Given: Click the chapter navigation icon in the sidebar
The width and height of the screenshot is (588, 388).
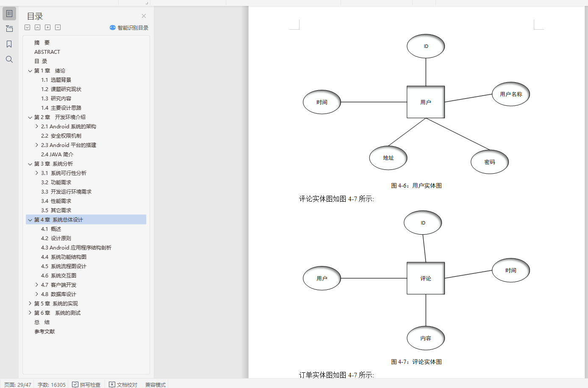Looking at the screenshot, I should 9,29.
